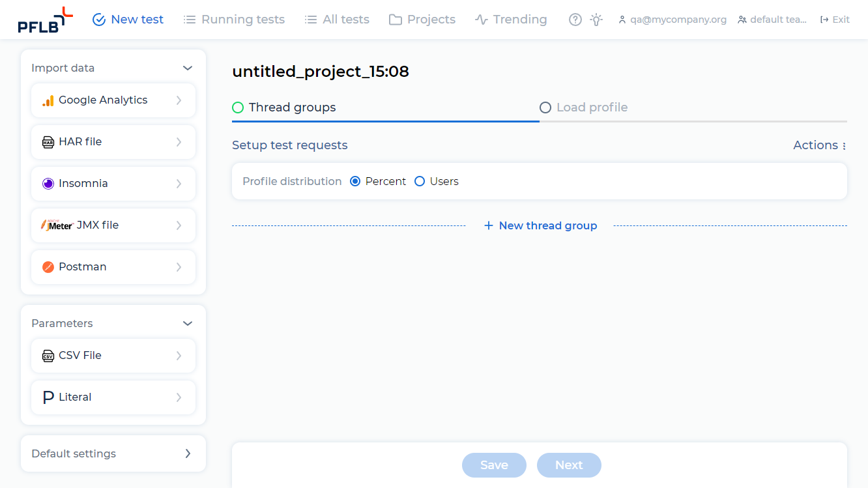Open the Projects page

(422, 20)
